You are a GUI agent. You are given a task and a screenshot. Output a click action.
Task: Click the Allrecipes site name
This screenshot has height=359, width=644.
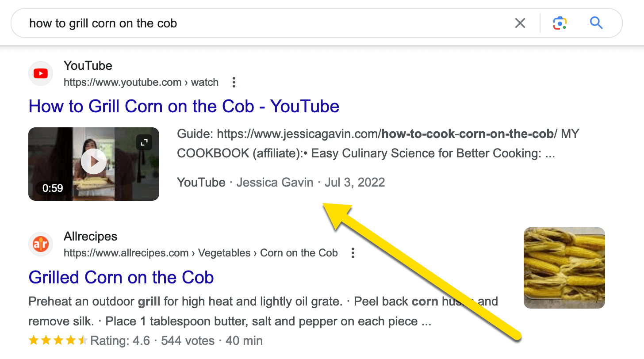[x=91, y=237]
